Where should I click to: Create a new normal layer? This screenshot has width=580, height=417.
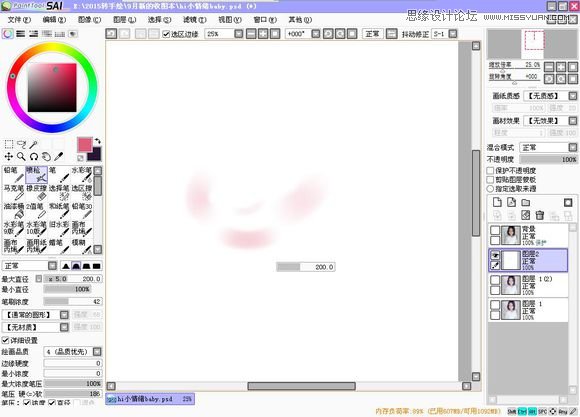pyautogui.click(x=497, y=202)
